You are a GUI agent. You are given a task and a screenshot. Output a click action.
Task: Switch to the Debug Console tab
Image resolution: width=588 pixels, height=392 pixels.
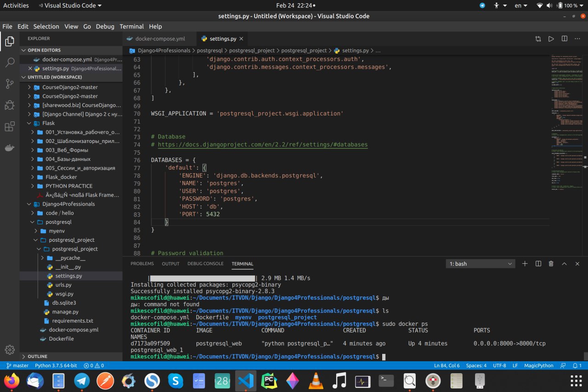pyautogui.click(x=205, y=264)
